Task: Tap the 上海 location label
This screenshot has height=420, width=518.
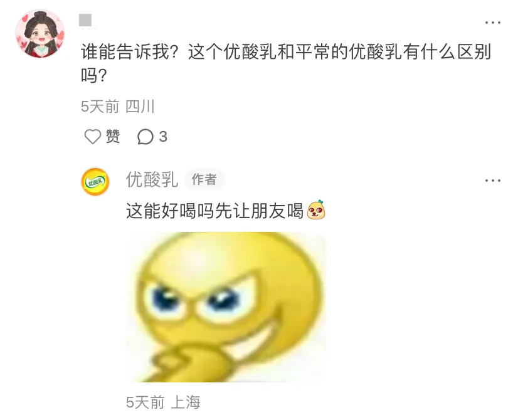Action: (186, 402)
